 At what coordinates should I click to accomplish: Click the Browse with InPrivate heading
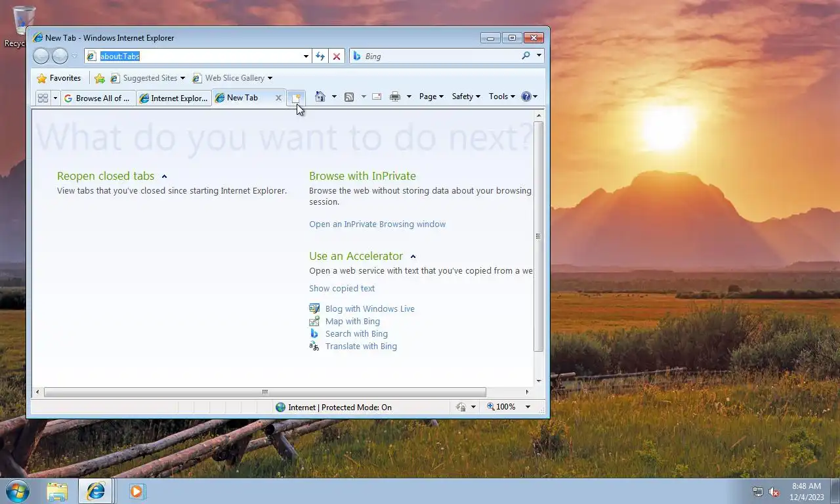(362, 176)
